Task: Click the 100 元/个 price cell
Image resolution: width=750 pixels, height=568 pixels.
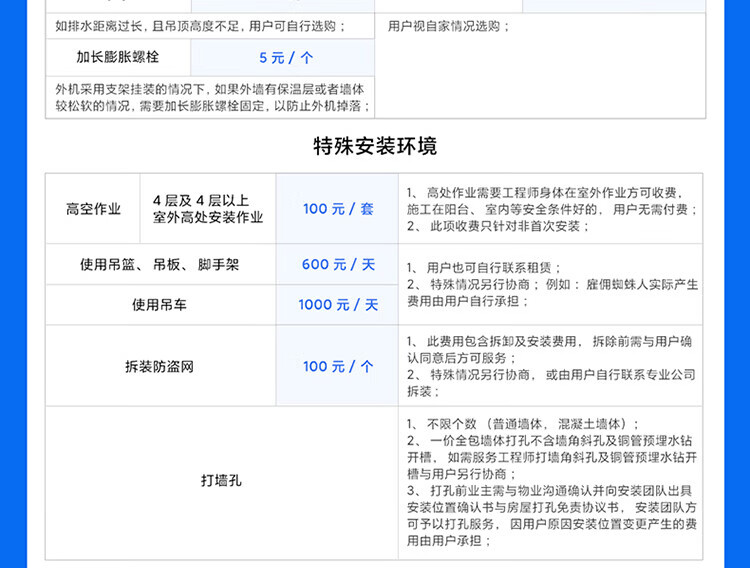Action: [x=338, y=366]
